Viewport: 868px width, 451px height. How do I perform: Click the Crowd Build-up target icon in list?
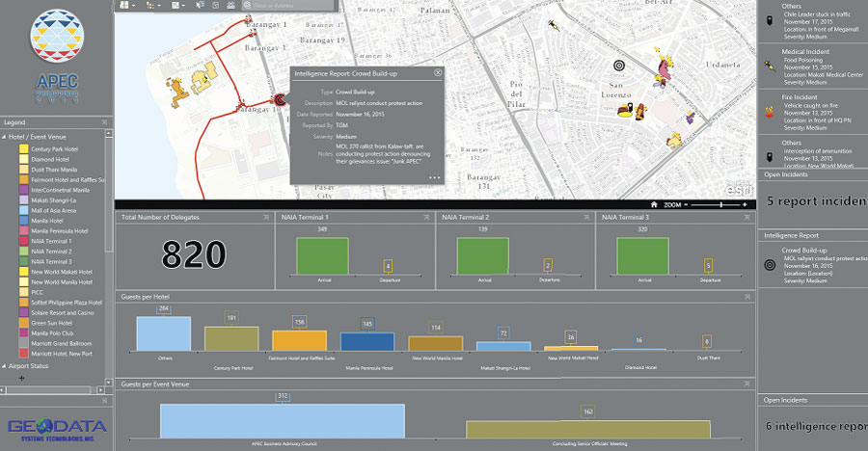coord(770,265)
